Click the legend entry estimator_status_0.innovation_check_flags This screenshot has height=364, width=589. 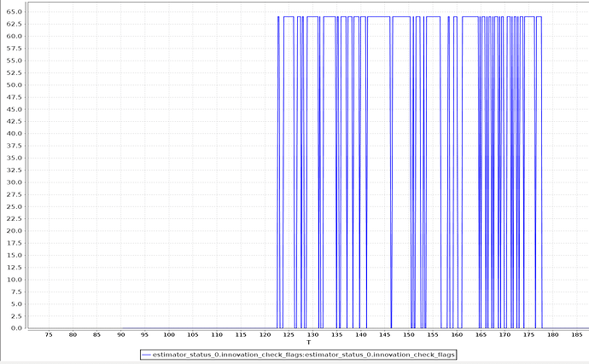pos(298,355)
